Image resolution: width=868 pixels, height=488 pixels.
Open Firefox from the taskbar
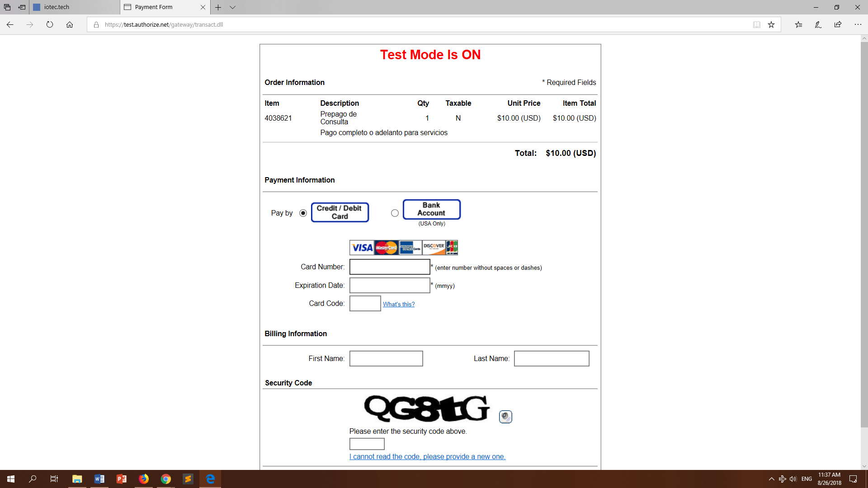pyautogui.click(x=144, y=479)
